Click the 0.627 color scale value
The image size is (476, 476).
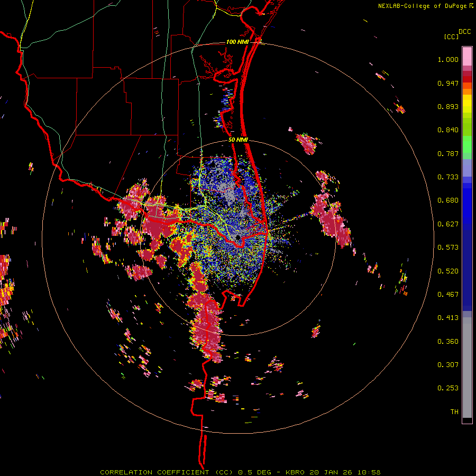tap(448, 224)
